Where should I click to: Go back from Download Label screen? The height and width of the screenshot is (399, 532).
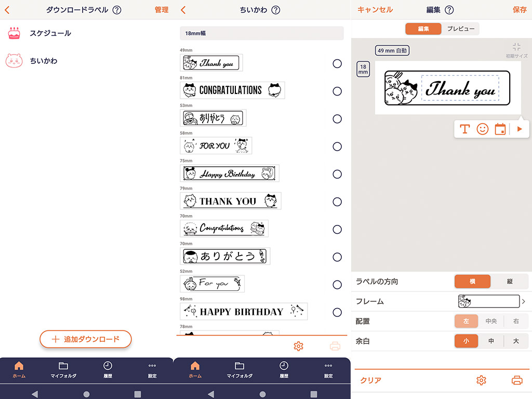click(x=7, y=10)
